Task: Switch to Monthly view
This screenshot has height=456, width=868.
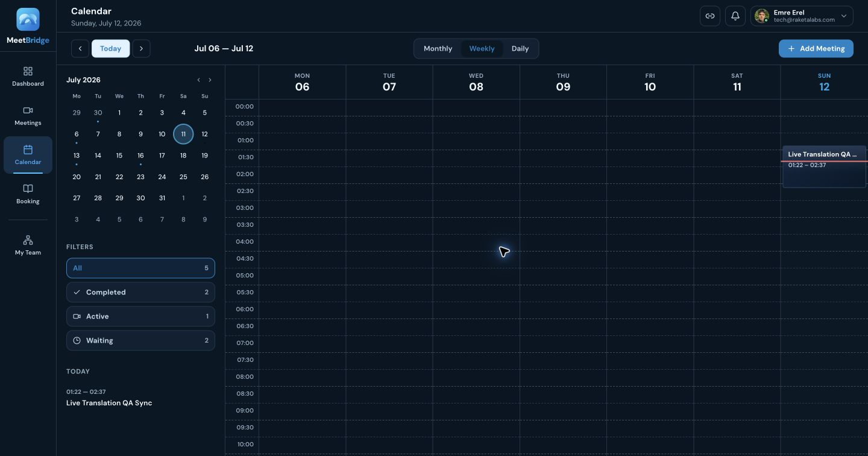Action: pyautogui.click(x=438, y=48)
